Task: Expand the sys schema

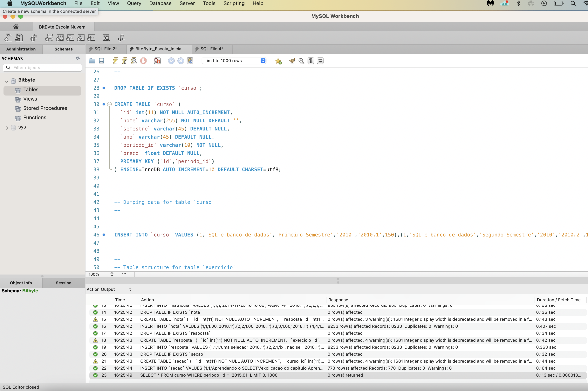Action: tap(7, 128)
